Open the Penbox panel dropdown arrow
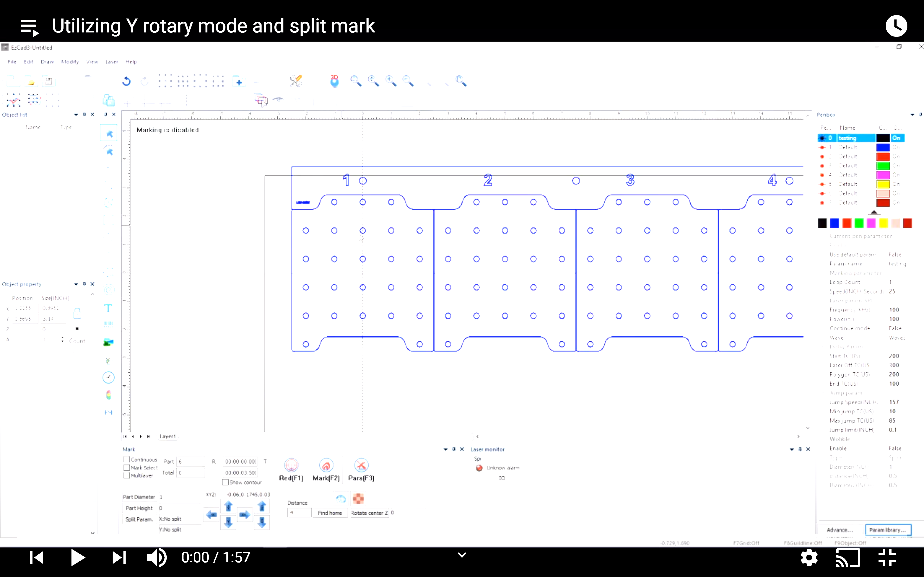The height and width of the screenshot is (577, 924). click(912, 114)
